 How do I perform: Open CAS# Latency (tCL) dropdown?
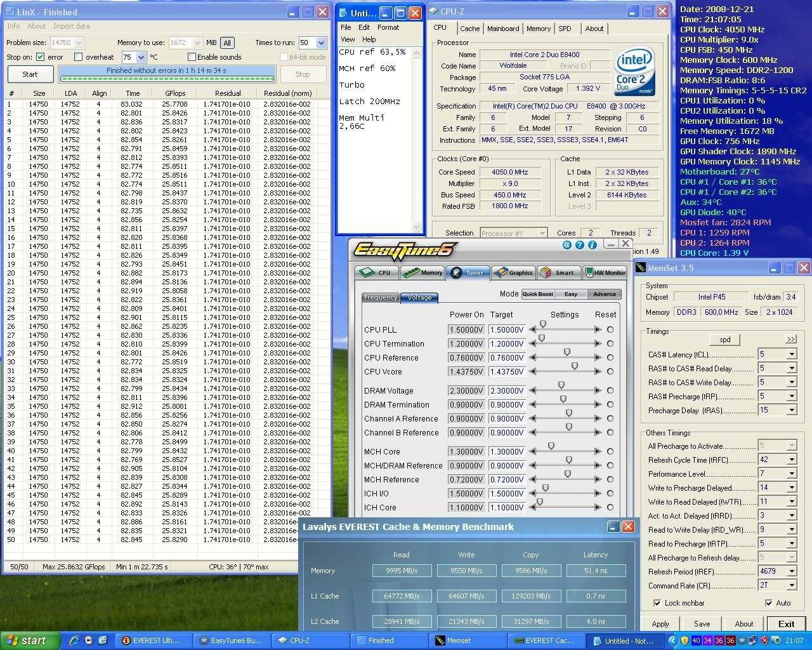point(791,355)
